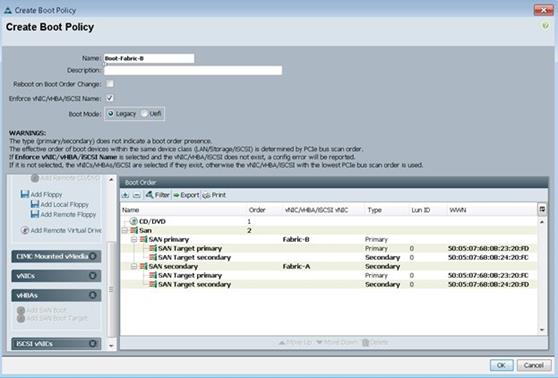The width and height of the screenshot is (558, 378).
Task: Click the Description input field
Action: 193,70
